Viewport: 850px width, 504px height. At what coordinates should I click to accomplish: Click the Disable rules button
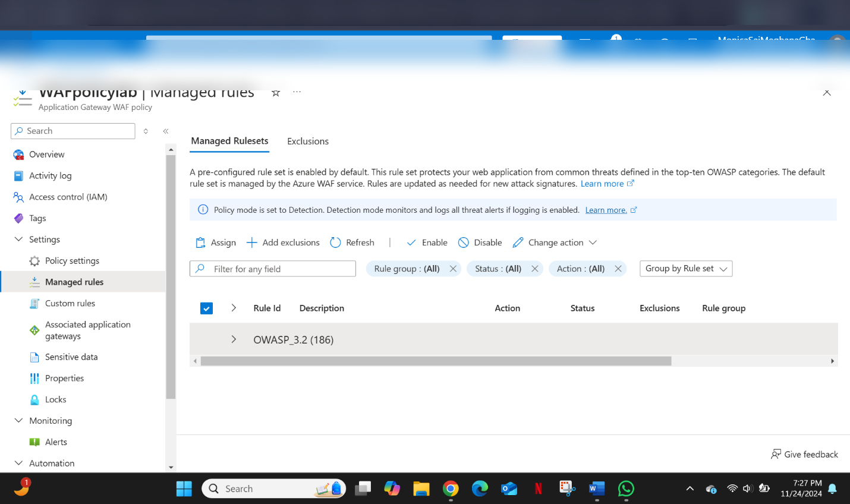pyautogui.click(x=480, y=242)
